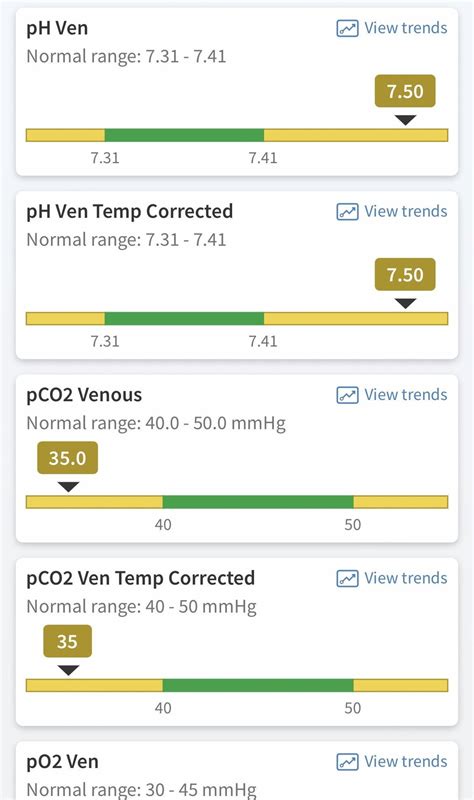Image resolution: width=474 pixels, height=800 pixels.
Task: Select the 7.50 value badge on pH Ven
Action: tap(405, 91)
